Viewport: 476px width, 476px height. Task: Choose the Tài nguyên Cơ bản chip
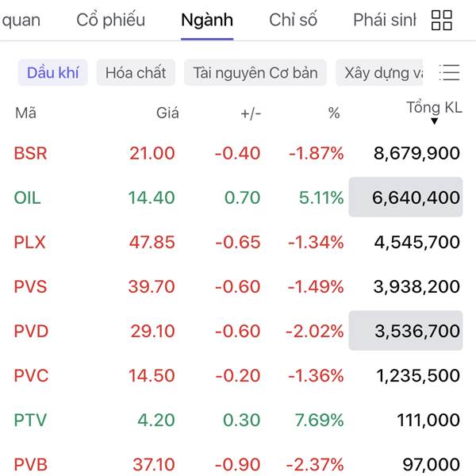coord(255,73)
